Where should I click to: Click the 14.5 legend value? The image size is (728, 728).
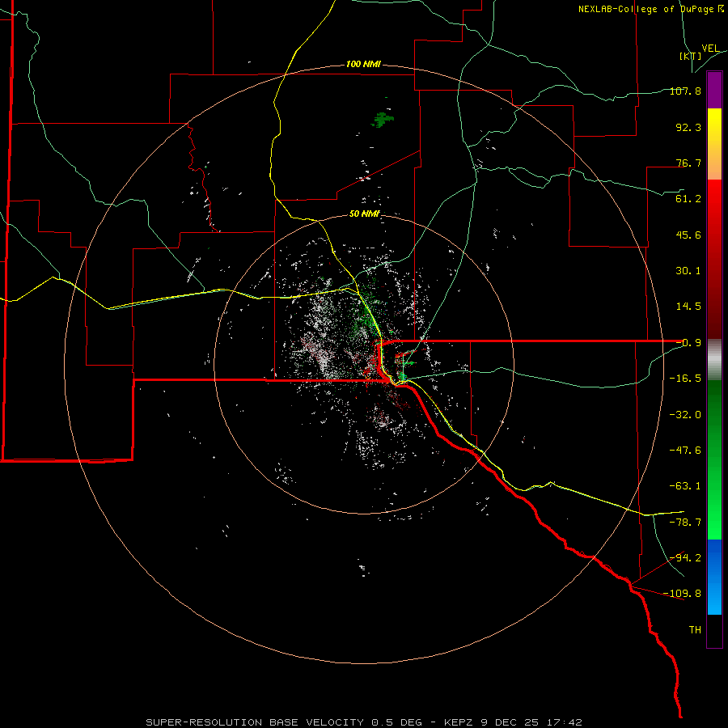click(688, 307)
